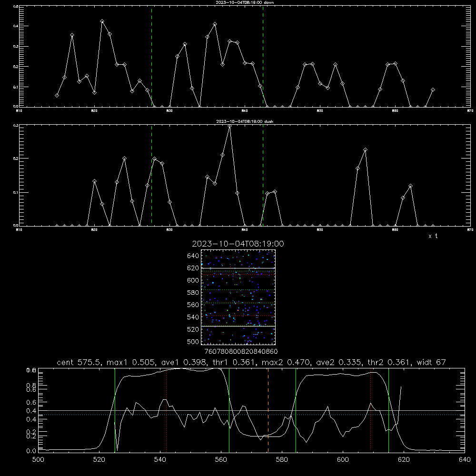Click the green vertical line near 585 in bottom plot

click(x=296, y=410)
